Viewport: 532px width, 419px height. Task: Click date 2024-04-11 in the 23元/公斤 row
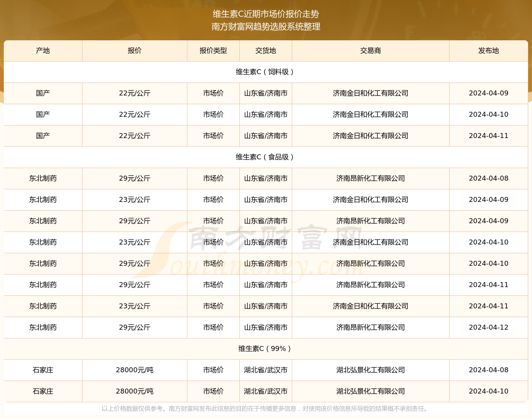click(x=489, y=306)
